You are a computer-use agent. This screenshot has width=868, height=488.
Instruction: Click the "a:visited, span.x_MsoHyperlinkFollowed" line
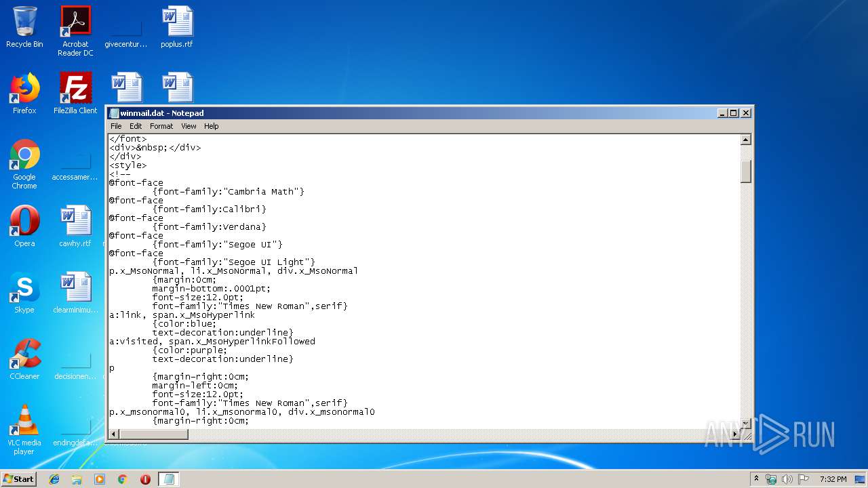coord(212,342)
